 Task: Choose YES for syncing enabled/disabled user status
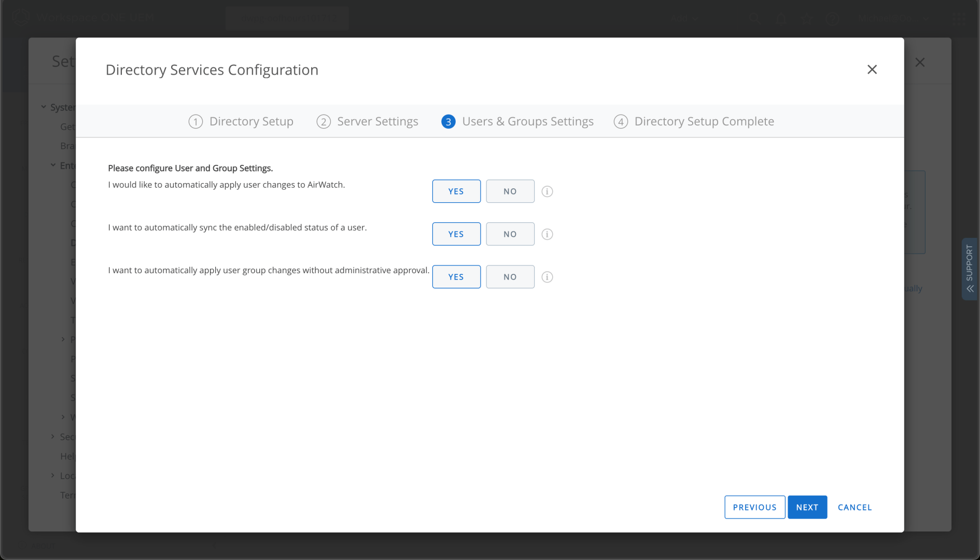tap(456, 234)
